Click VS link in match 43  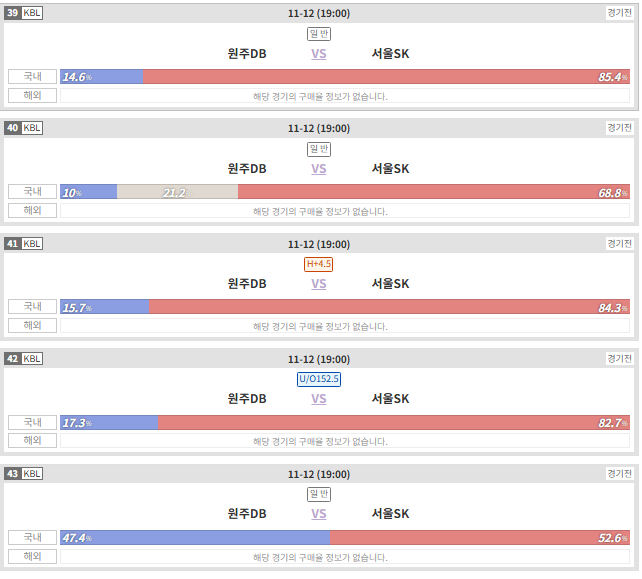pyautogui.click(x=319, y=514)
